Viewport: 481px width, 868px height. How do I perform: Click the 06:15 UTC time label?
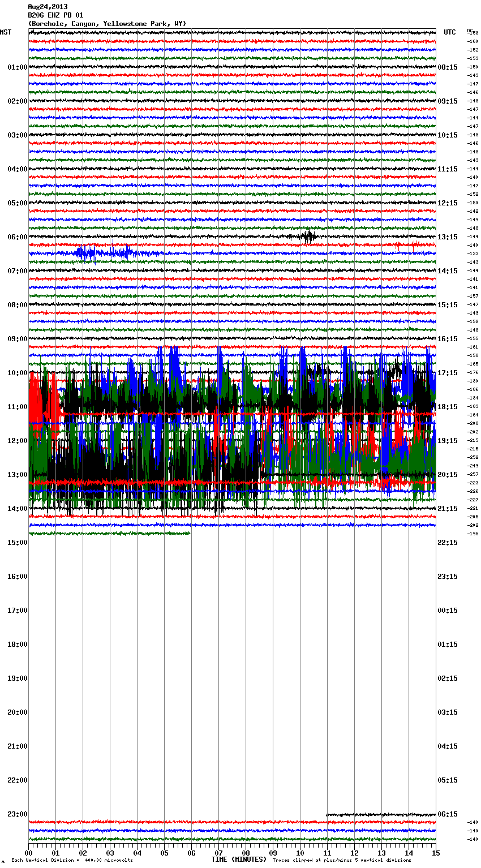[x=448, y=814]
